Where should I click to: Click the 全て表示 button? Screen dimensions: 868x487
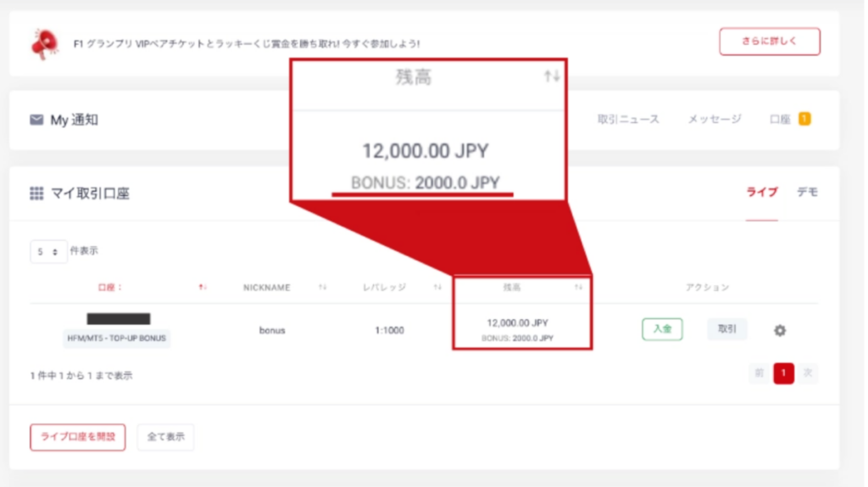tap(165, 437)
